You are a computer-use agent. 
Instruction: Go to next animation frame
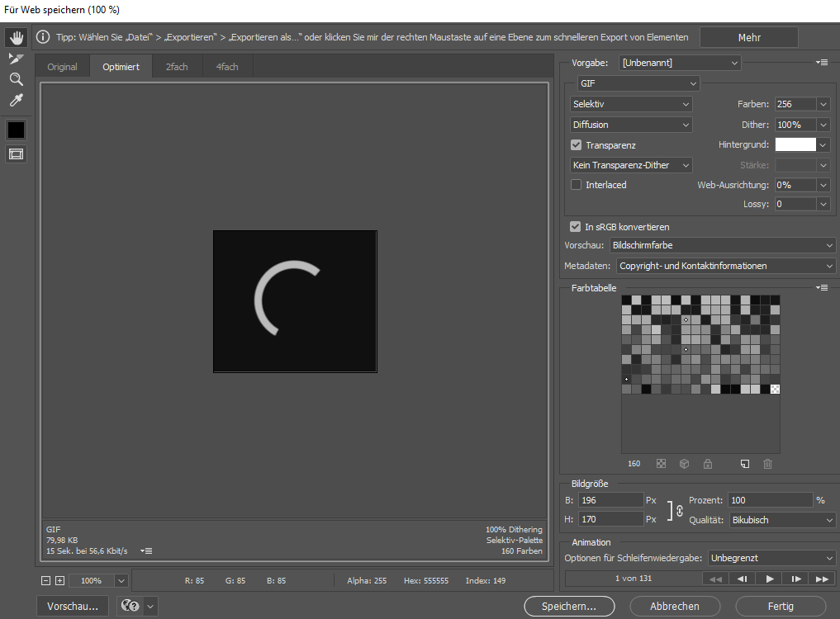[796, 579]
